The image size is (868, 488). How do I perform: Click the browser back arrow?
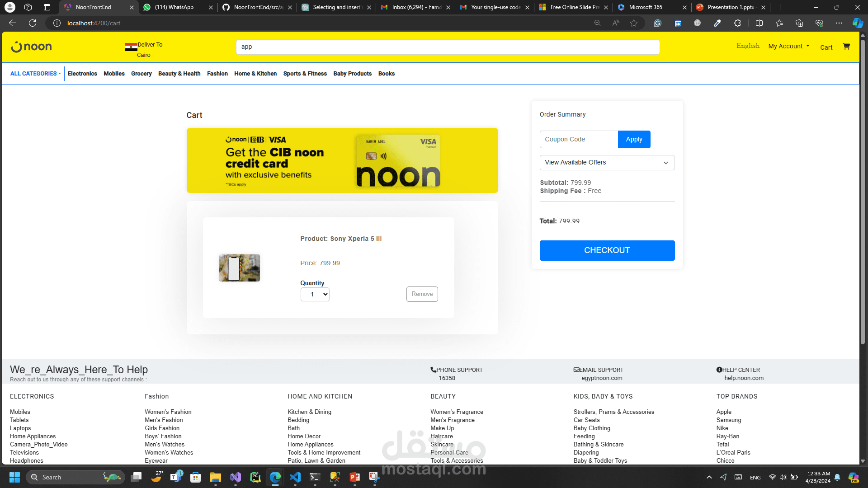pyautogui.click(x=13, y=23)
